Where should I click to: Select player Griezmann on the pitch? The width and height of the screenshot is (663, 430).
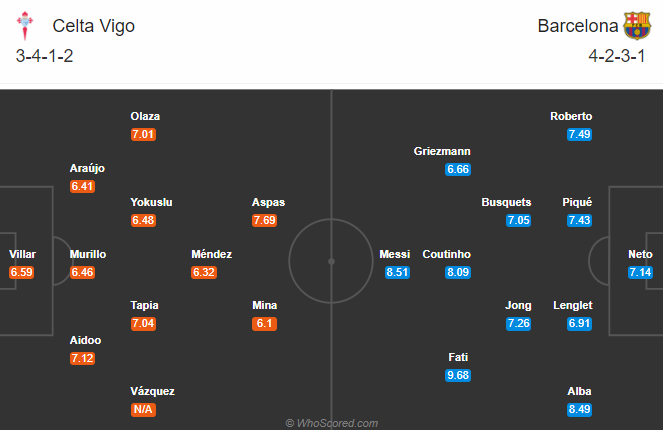coord(441,151)
